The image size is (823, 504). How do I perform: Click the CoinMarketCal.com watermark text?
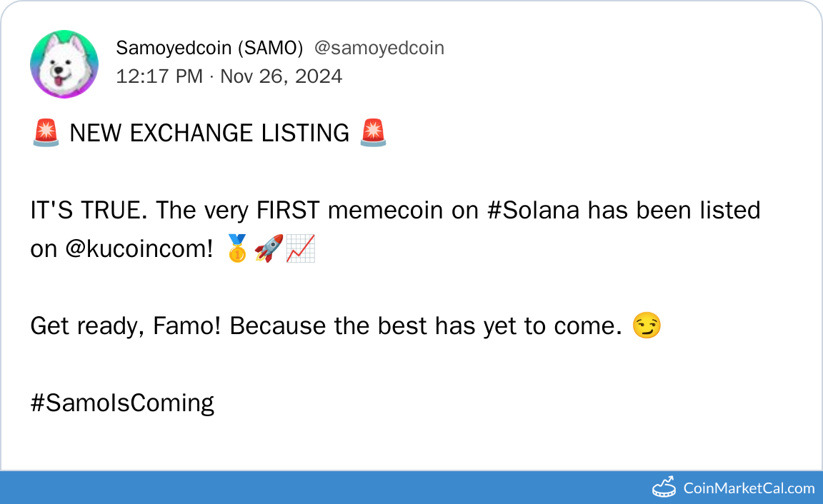click(x=749, y=488)
